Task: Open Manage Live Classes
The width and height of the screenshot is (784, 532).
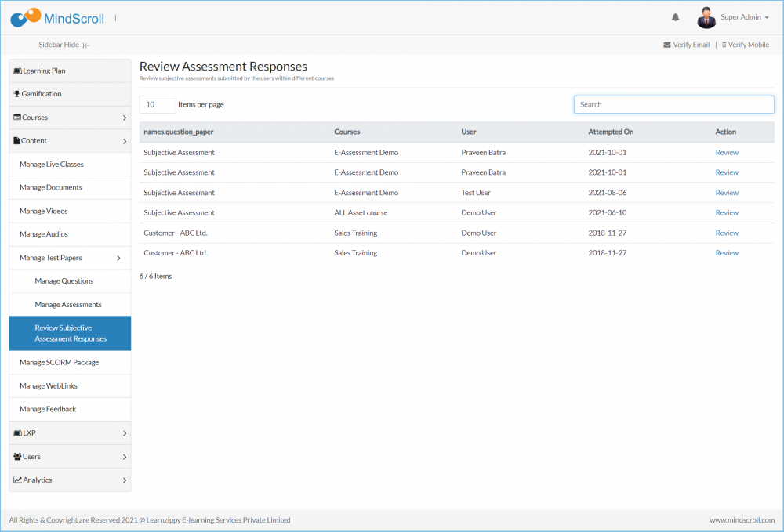Action: tap(70, 165)
